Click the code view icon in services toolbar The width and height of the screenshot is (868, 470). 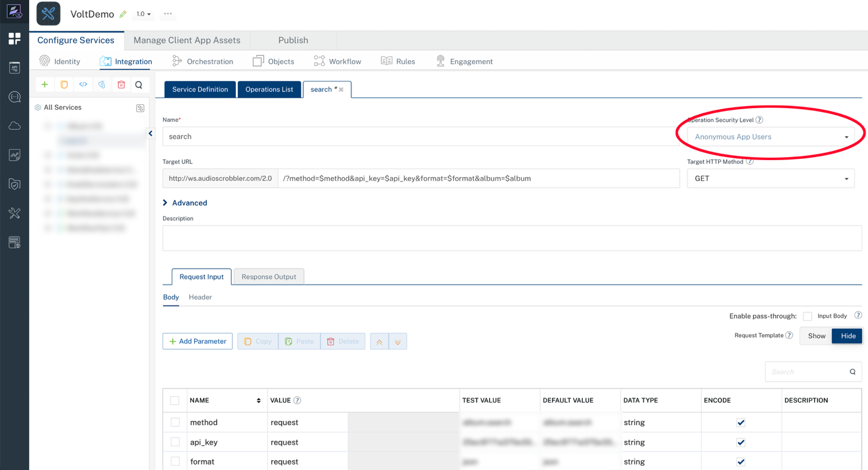[83, 85]
